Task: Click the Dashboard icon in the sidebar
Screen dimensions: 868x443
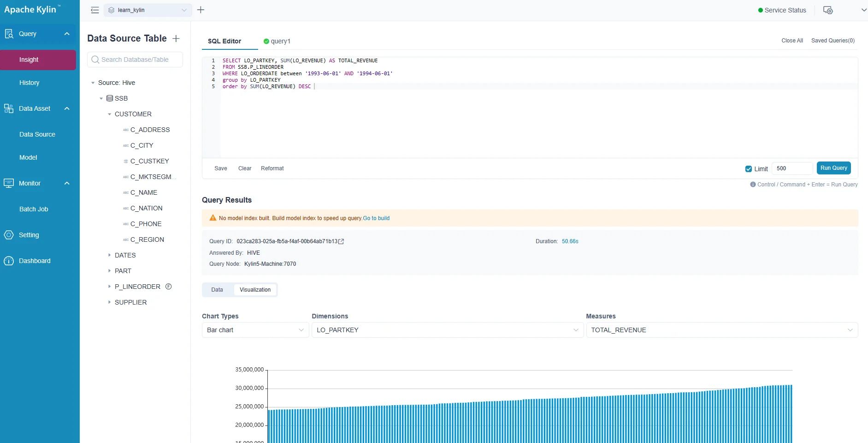Action: (9, 261)
